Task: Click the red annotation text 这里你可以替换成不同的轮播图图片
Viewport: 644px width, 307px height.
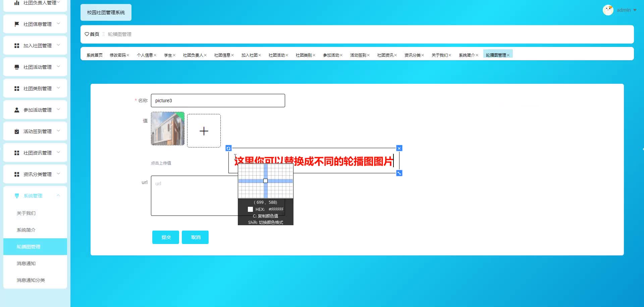Action: 314,161
